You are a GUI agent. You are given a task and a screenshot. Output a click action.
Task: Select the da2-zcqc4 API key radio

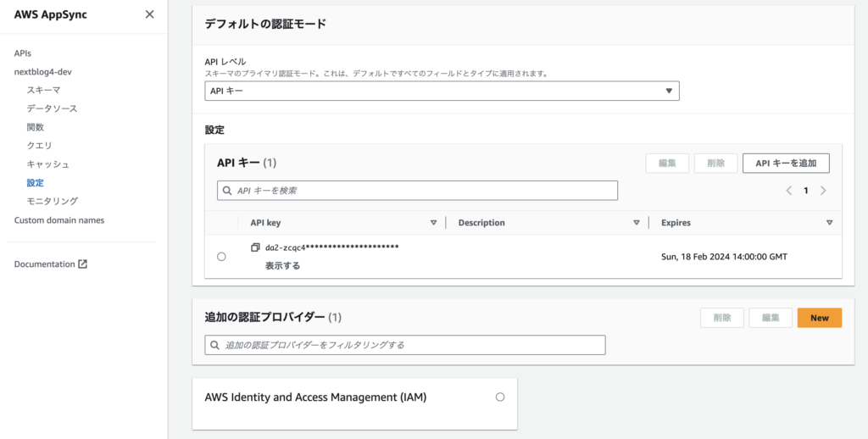[221, 256]
